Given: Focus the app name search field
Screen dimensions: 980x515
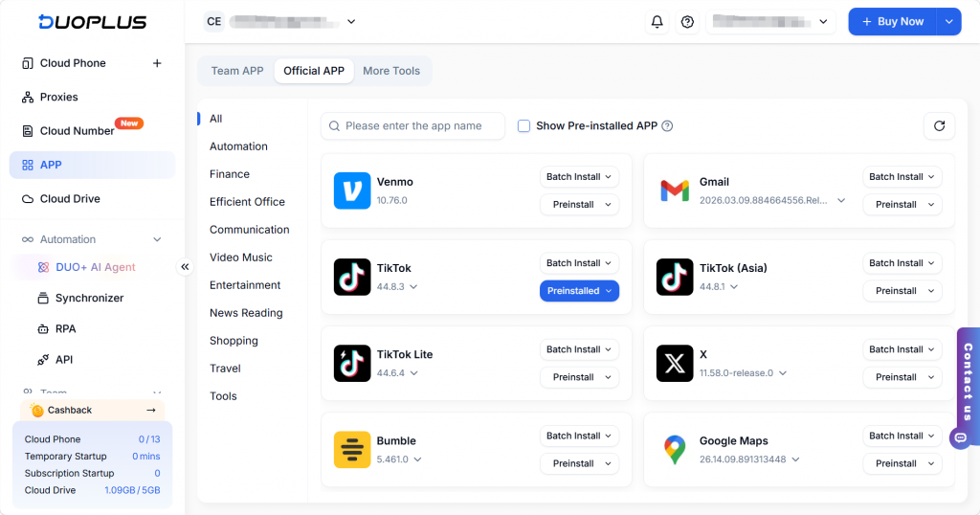Looking at the screenshot, I should point(412,126).
